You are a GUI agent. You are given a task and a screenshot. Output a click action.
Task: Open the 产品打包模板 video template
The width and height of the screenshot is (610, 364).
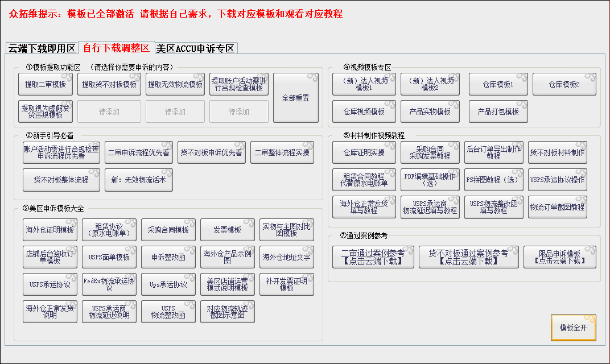pos(498,111)
